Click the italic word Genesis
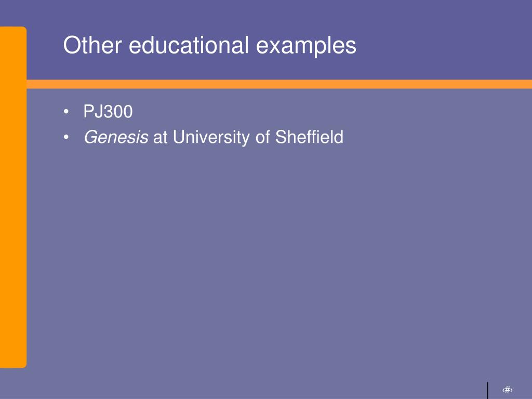Viewport: 532px width, 399px height. click(116, 137)
